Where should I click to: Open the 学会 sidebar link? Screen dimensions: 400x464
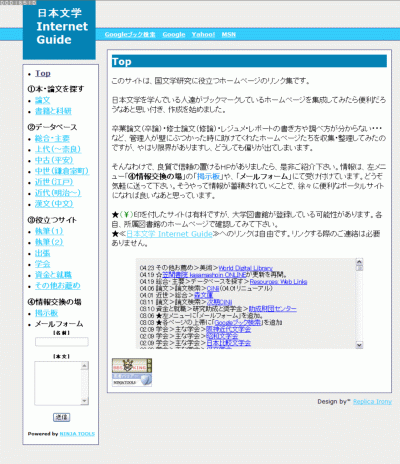(x=43, y=264)
